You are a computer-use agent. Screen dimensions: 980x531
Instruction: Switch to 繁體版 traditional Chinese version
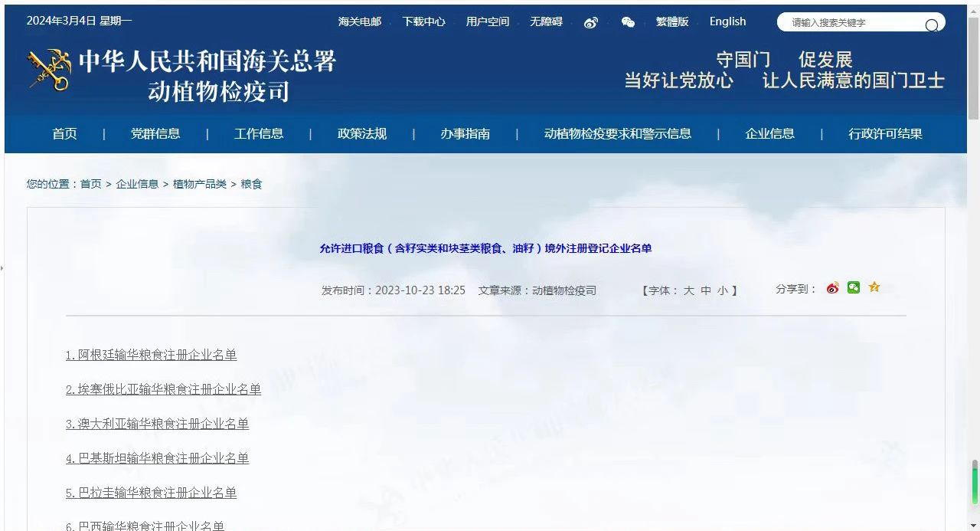(x=671, y=21)
